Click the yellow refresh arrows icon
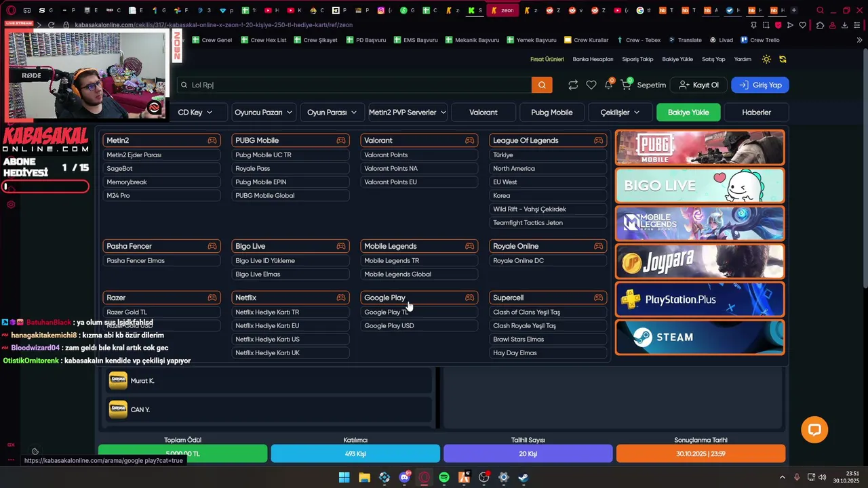The width and height of the screenshot is (868, 488). pos(783,59)
